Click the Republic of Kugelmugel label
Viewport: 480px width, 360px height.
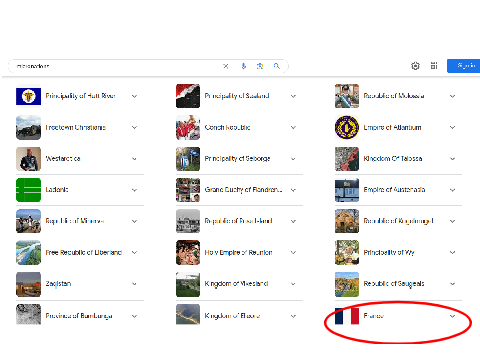398,221
